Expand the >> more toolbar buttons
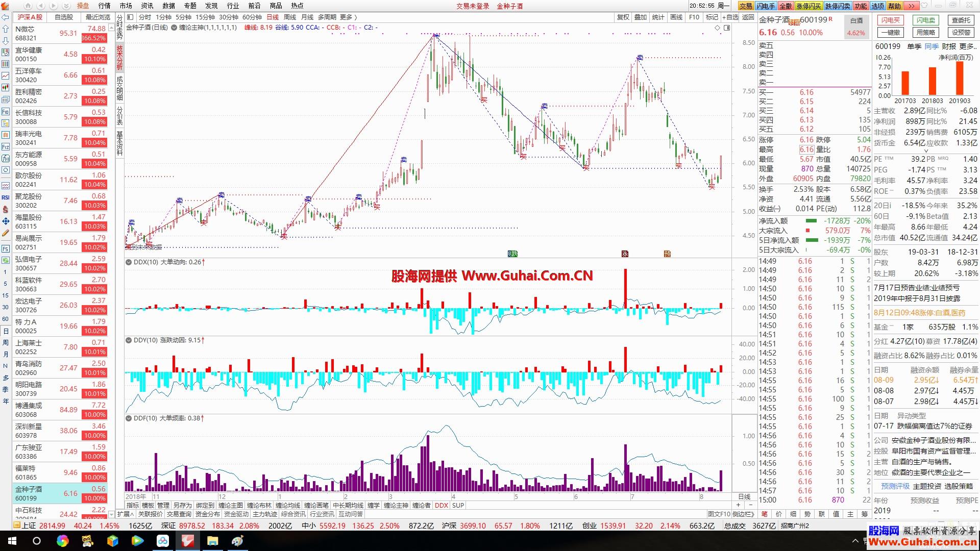980x551 pixels. tap(911, 6)
